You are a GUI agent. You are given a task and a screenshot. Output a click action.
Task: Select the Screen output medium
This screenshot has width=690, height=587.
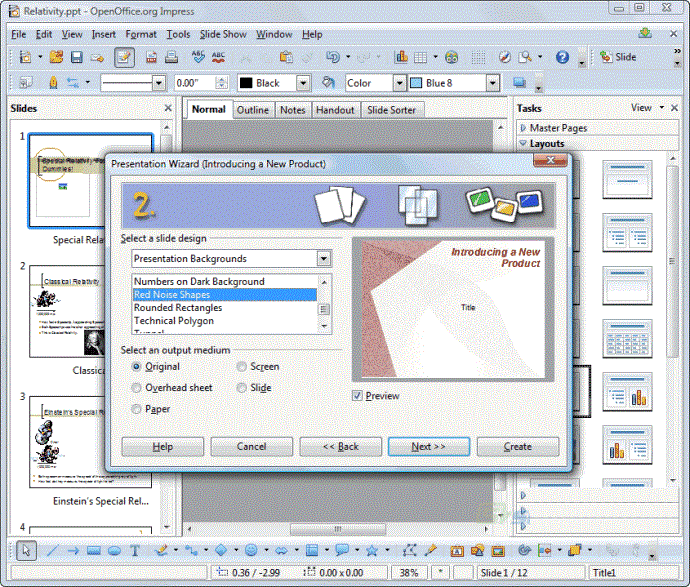point(242,367)
